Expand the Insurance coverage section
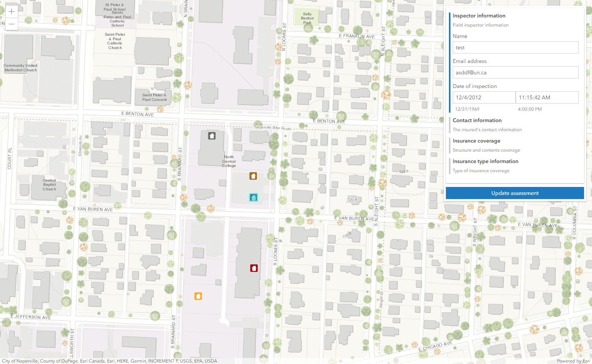This screenshot has width=592, height=364. [x=476, y=141]
